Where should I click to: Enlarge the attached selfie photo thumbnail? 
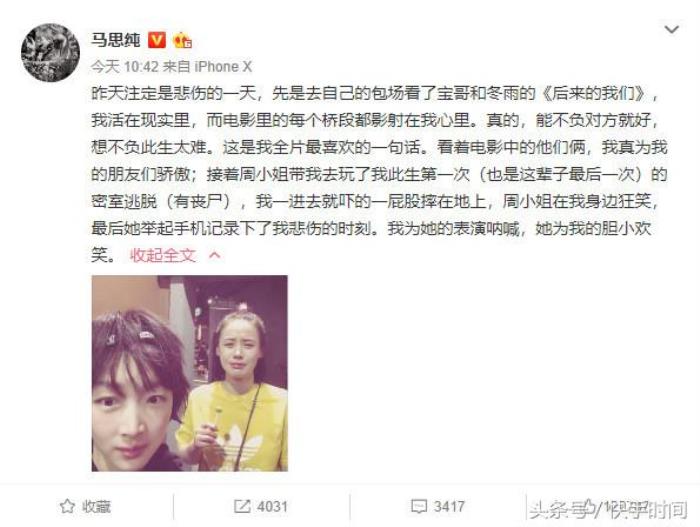pos(190,373)
